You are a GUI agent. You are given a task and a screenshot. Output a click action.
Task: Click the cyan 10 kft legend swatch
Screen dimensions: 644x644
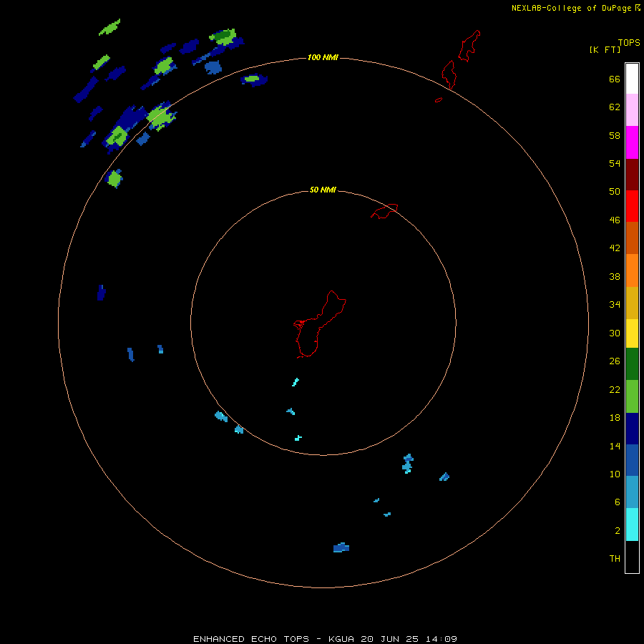[x=632, y=525]
